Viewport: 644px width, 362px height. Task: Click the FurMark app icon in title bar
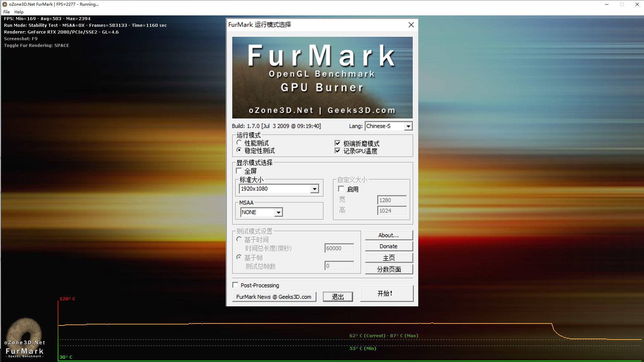tap(5, 4)
